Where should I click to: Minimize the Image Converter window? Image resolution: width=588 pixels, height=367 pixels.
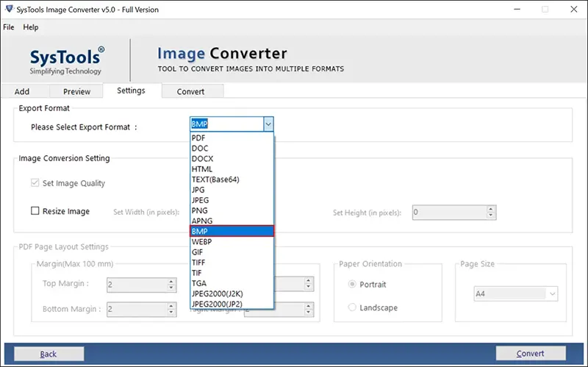coord(517,9)
